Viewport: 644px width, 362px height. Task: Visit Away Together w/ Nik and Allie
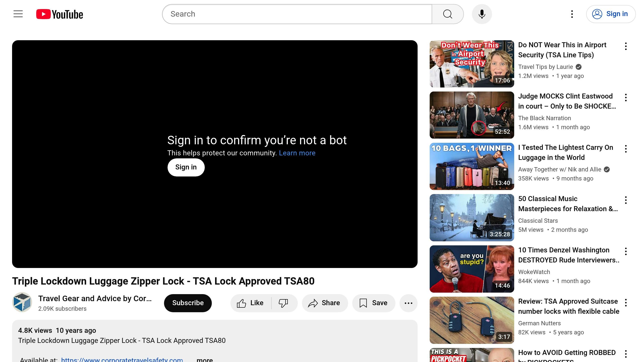coord(559,169)
